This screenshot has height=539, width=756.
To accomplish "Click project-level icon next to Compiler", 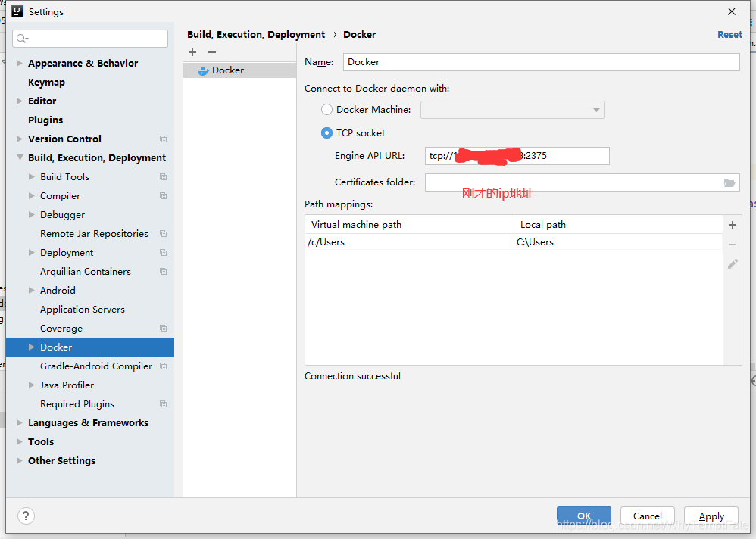I will click(164, 196).
